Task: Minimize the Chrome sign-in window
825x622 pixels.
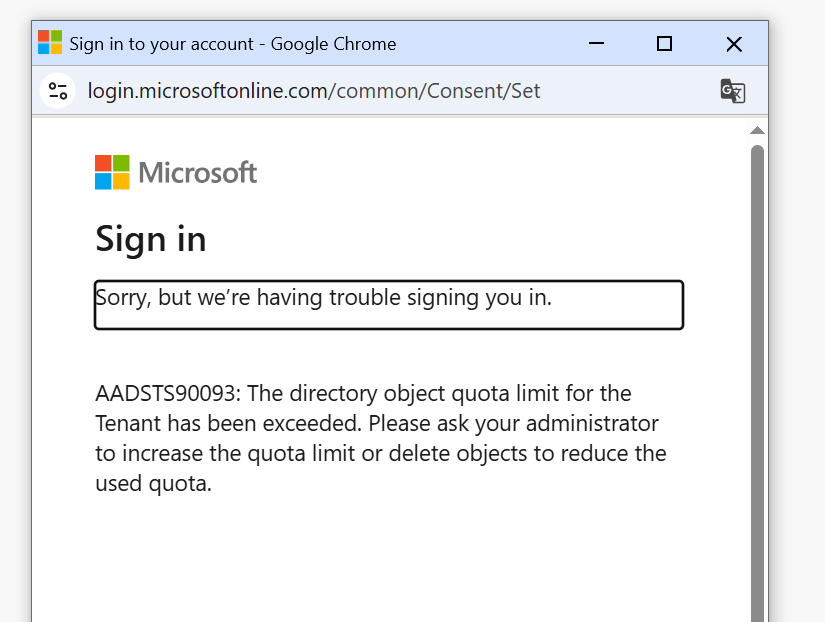Action: 596,43
